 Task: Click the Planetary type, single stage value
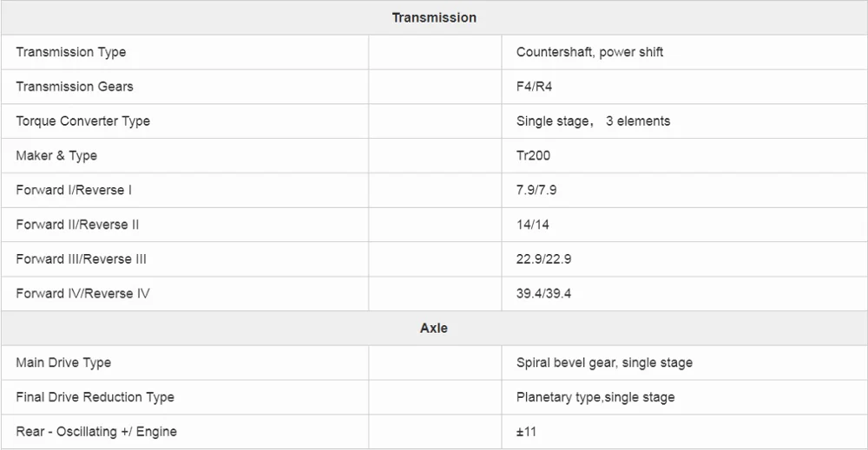tap(595, 397)
